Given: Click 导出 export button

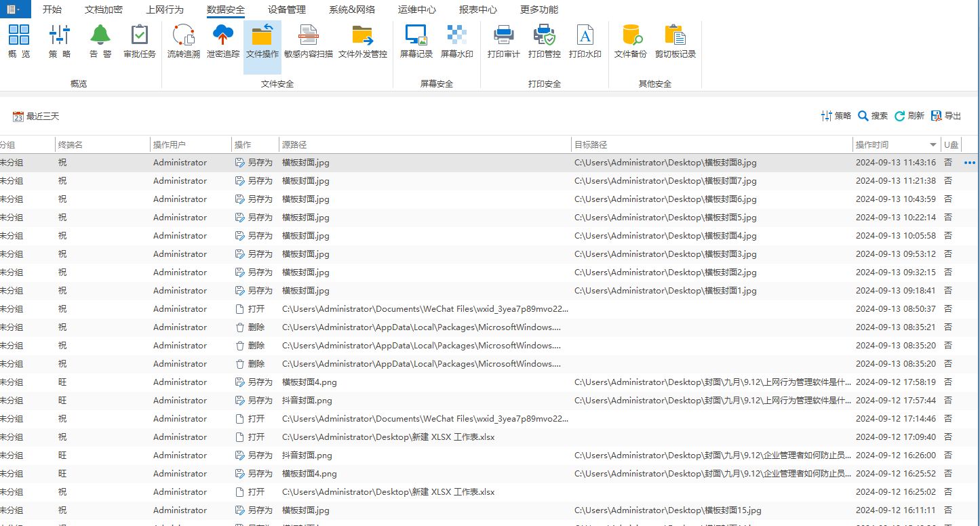Looking at the screenshot, I should coord(946,116).
